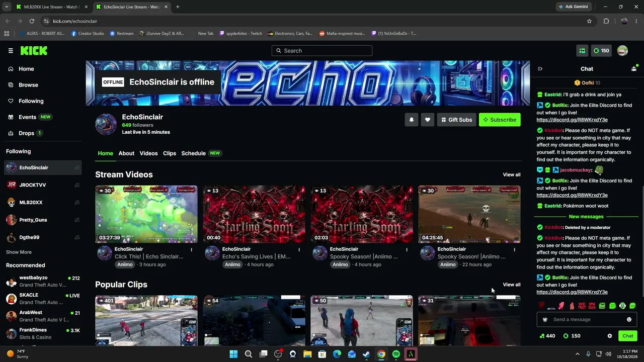This screenshot has height=362, width=644.
Task: Switch to the About tab
Action: click(126, 153)
